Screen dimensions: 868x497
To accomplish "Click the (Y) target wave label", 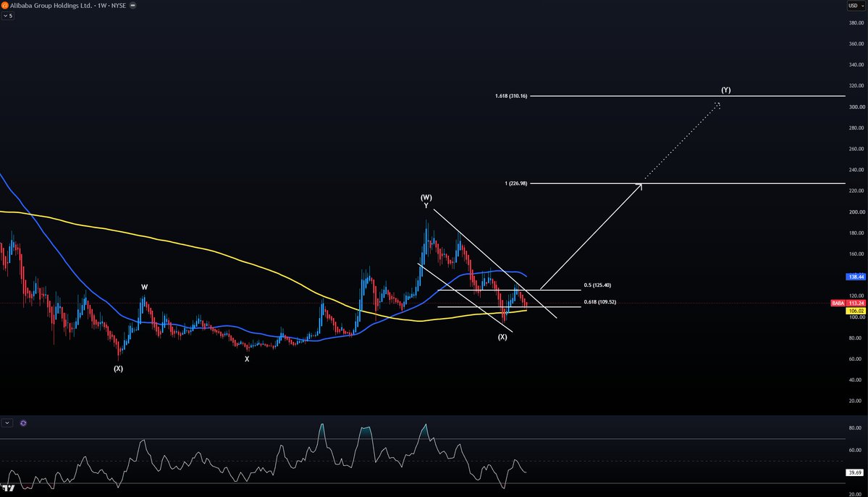I will (x=725, y=90).
